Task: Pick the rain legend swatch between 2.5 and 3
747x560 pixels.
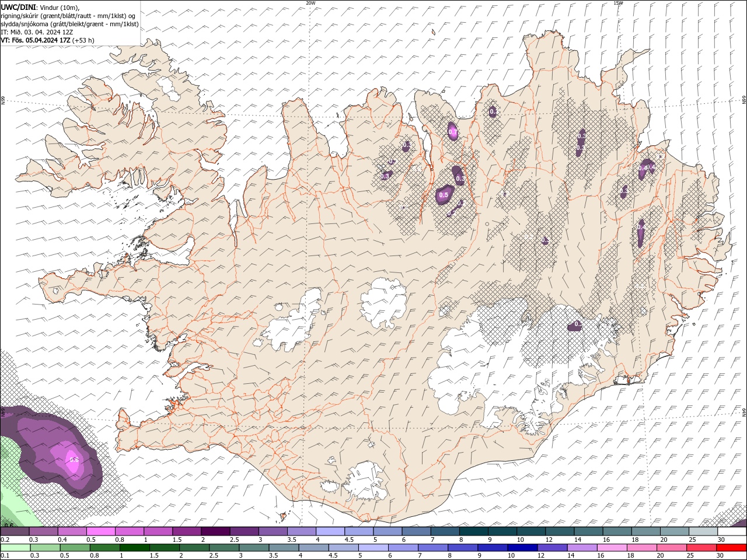Action: pyautogui.click(x=224, y=548)
